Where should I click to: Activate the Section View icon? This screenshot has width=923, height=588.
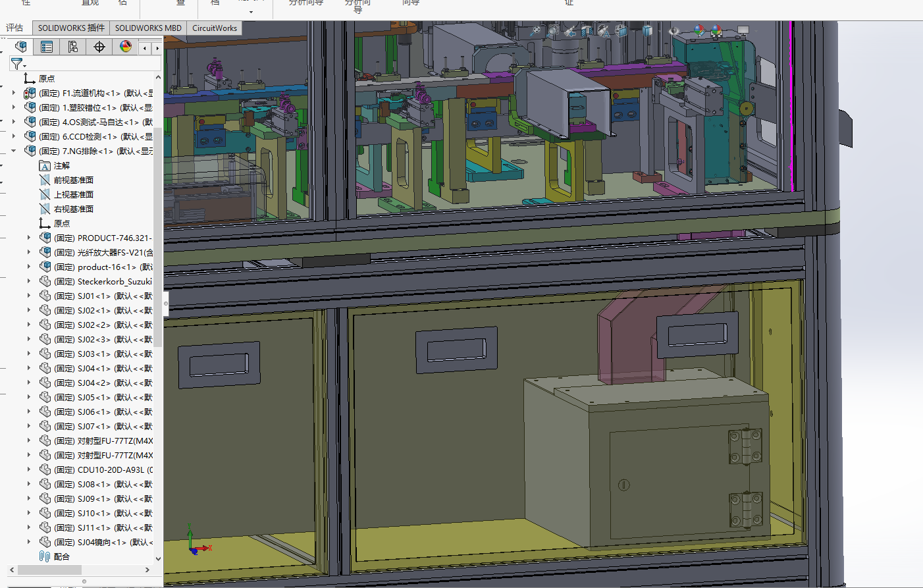587,30
